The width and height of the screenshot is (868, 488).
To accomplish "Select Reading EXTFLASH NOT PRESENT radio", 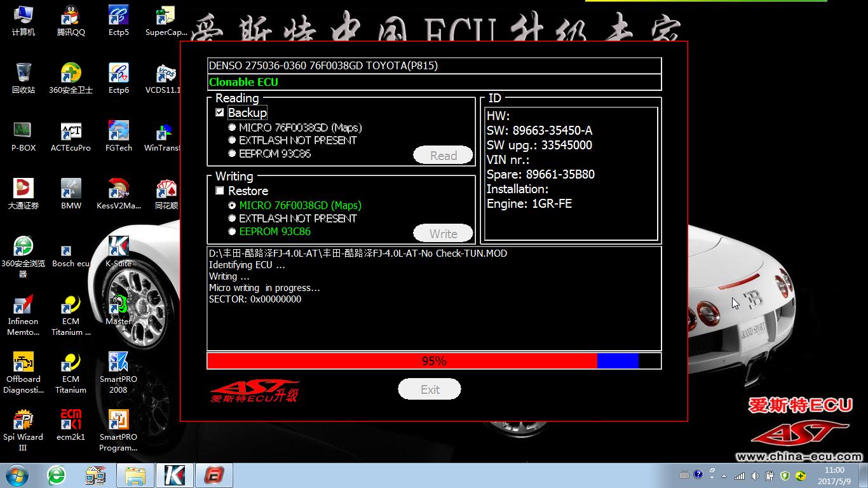I will pos(232,140).
